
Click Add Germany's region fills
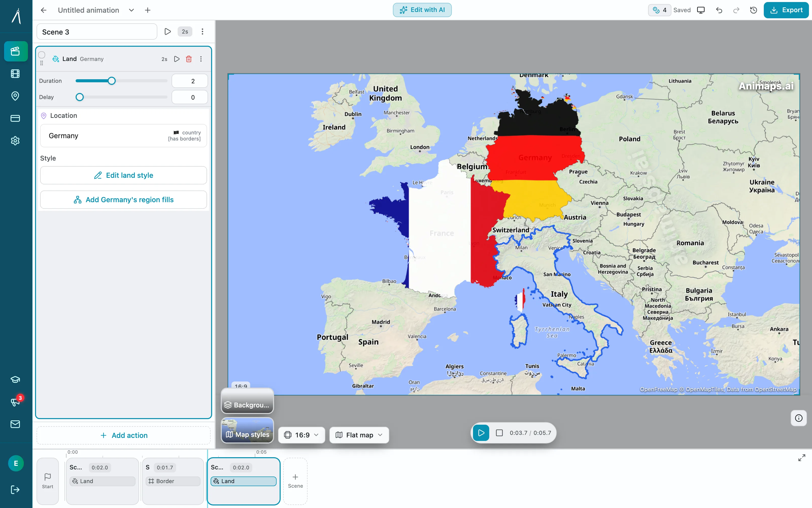point(124,200)
